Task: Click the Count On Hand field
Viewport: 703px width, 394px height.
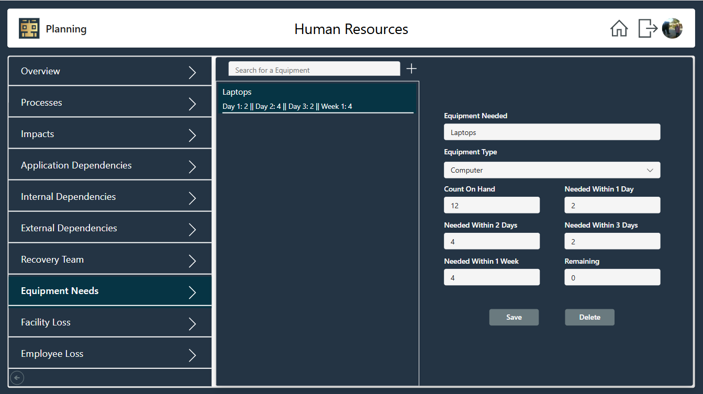Action: coord(491,205)
